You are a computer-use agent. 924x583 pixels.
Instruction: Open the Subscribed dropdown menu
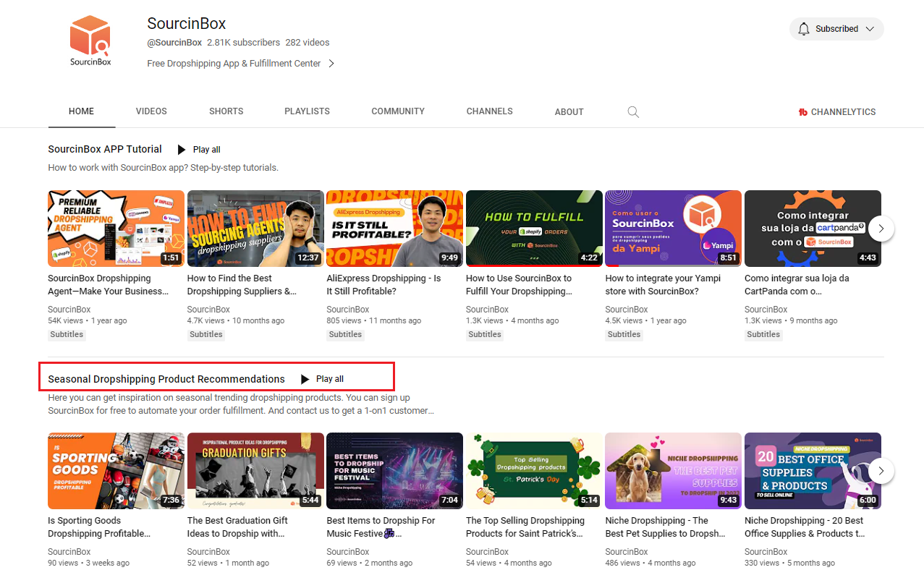tap(870, 29)
